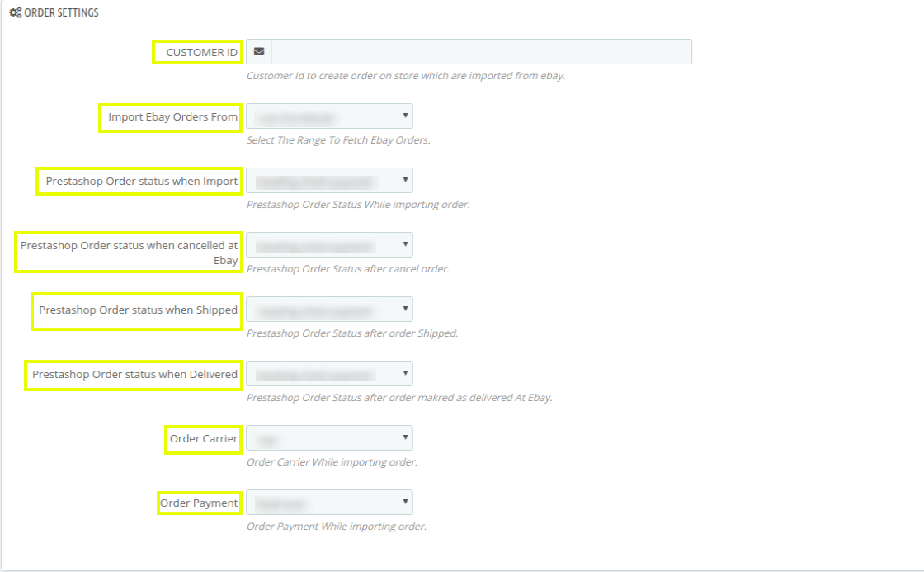Screen dimensions: 924x572
Task: Click the Order Payment label
Action: point(199,503)
